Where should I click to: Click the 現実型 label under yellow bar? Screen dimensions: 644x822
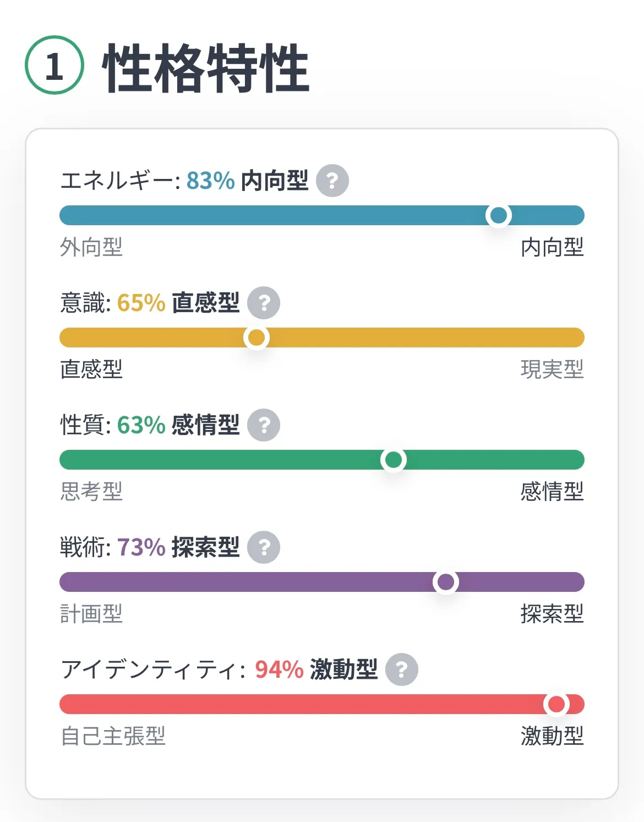[x=552, y=369]
